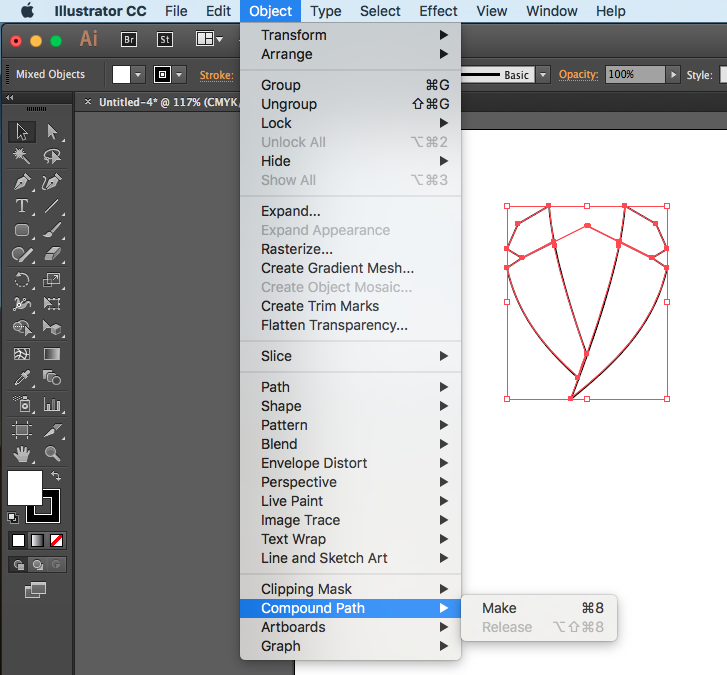727x675 pixels.
Task: Close the Untitled-4 document tab
Action: pos(88,102)
